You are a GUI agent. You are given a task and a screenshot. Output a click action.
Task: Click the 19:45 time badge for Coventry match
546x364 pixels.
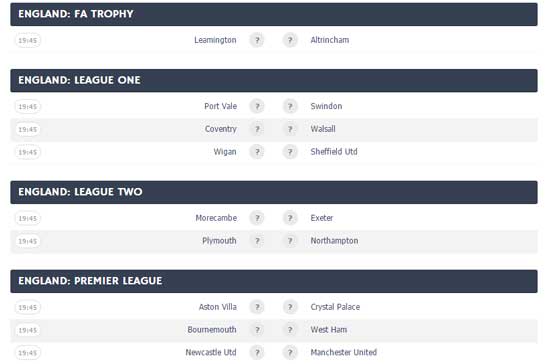click(x=28, y=130)
